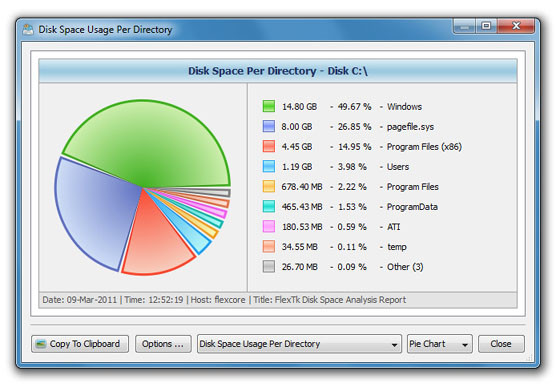
Task: Maximize the Disk Space Usage window
Action: 486,26
